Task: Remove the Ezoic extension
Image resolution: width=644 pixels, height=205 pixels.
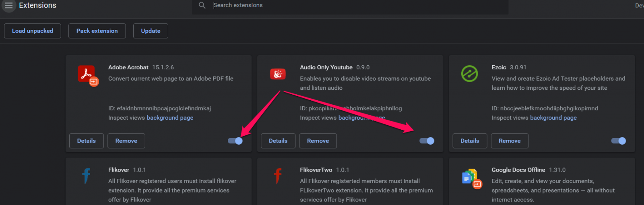Action: pos(510,141)
